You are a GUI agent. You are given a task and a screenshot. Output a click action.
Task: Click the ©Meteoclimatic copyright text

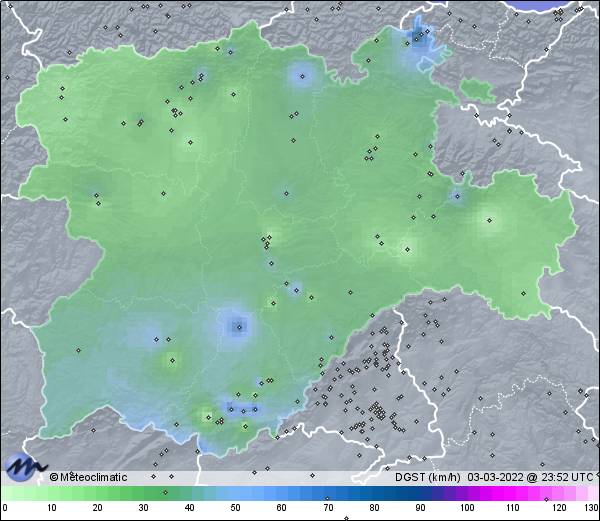[x=88, y=477]
